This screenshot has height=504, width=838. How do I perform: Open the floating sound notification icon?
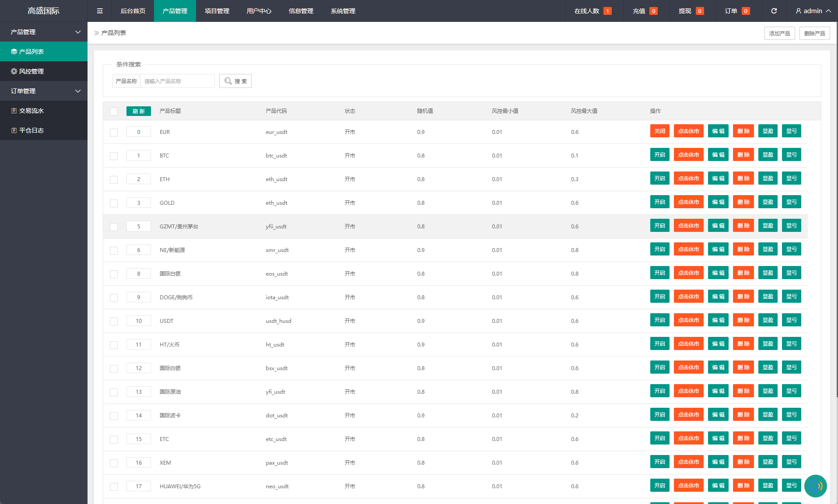[815, 486]
